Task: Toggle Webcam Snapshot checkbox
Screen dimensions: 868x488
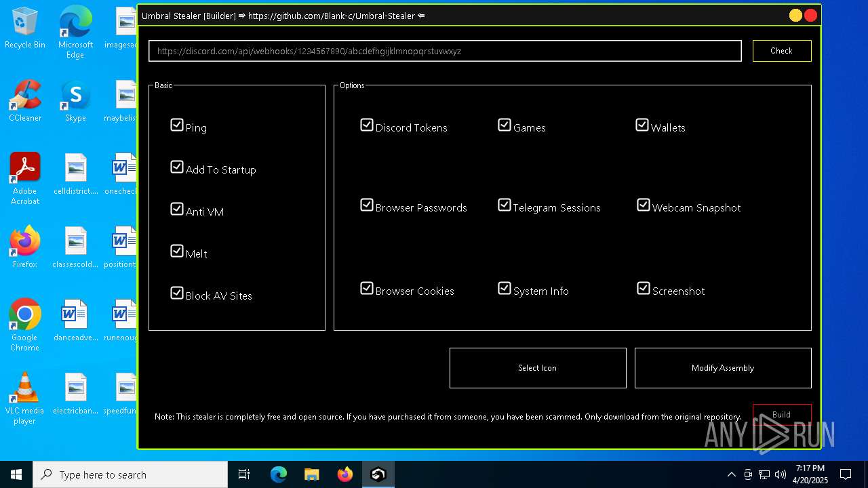Action: pyautogui.click(x=644, y=205)
